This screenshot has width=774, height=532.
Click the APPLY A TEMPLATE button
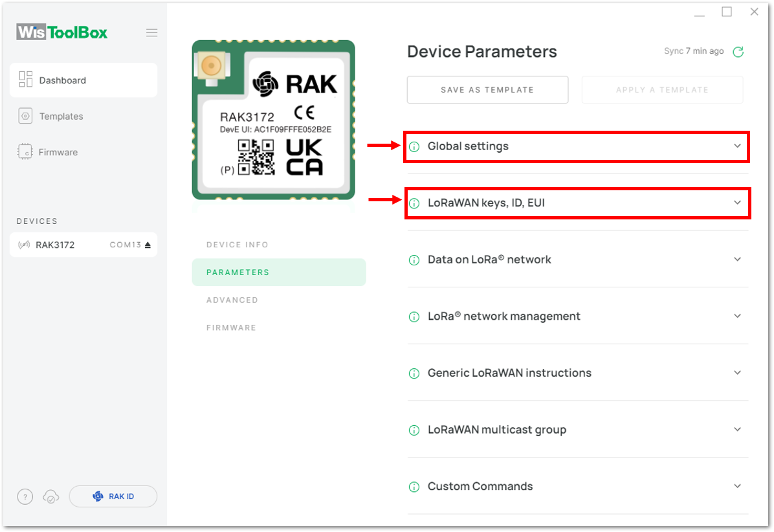(662, 90)
